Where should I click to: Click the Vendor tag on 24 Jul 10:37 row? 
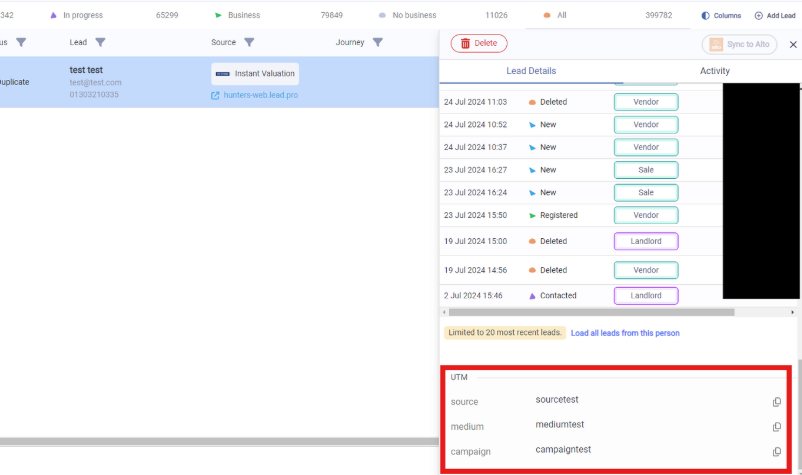tap(646, 147)
